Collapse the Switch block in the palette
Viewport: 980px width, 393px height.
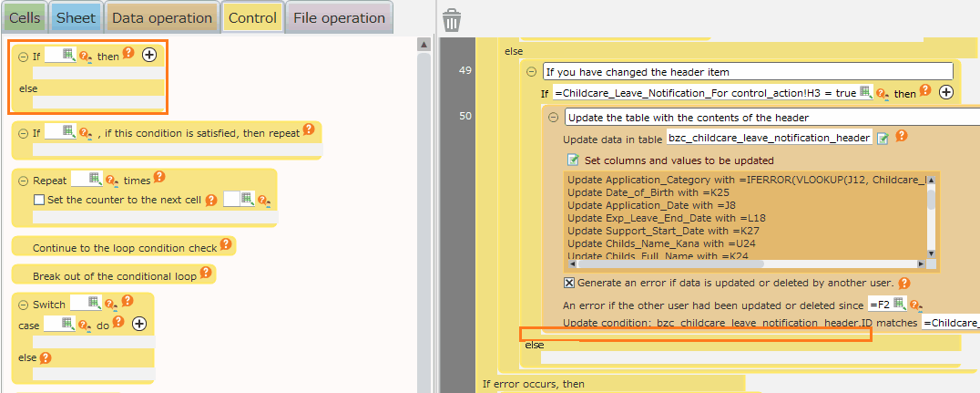click(x=24, y=305)
